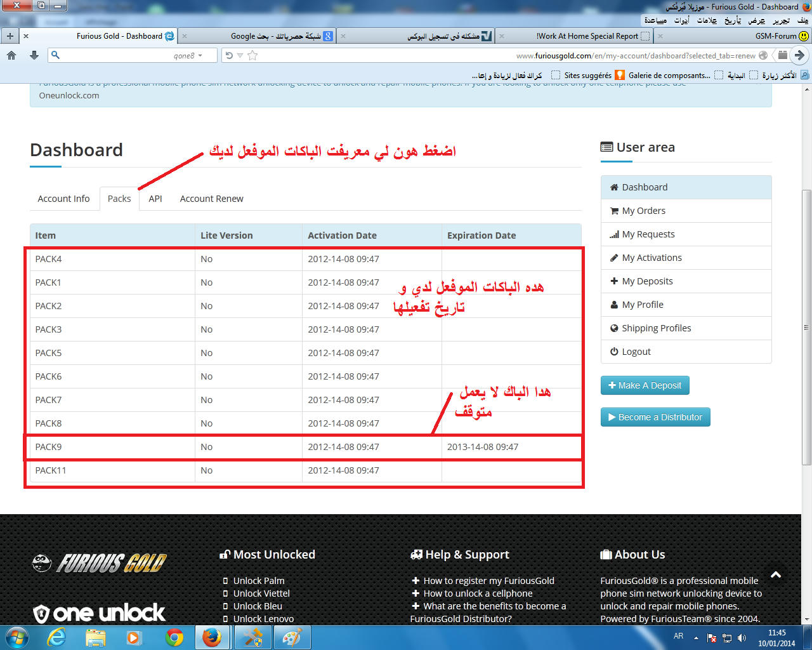Image resolution: width=812 pixels, height=650 pixels.
Task: Open the tools wrench app in taskbar
Action: [252, 637]
